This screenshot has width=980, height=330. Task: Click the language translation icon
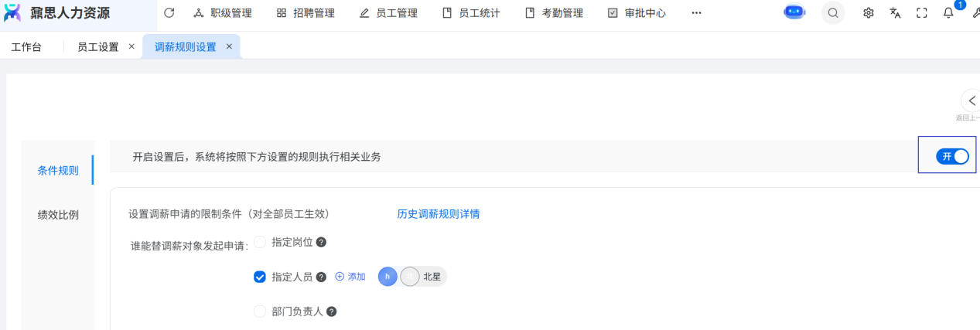[x=895, y=13]
